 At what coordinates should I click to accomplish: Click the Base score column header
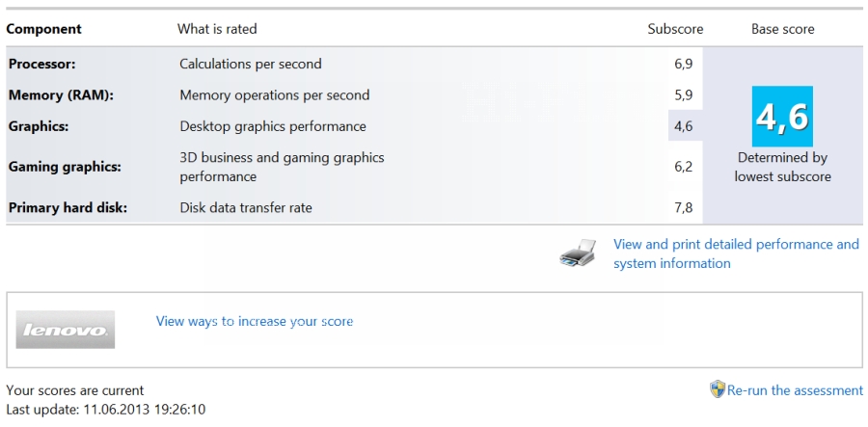[x=782, y=29]
